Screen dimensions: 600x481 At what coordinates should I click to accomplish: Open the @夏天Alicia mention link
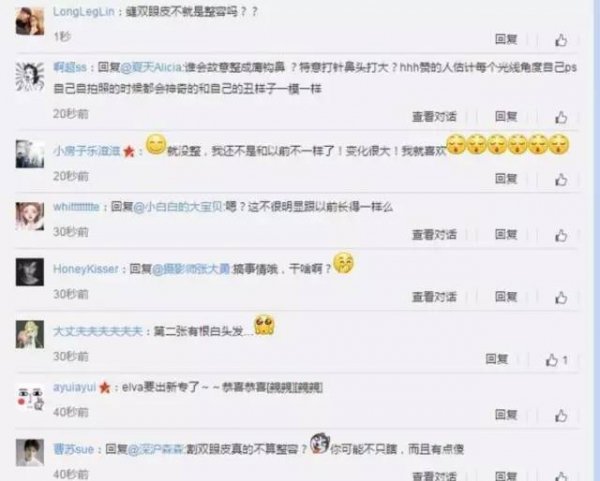(152, 67)
